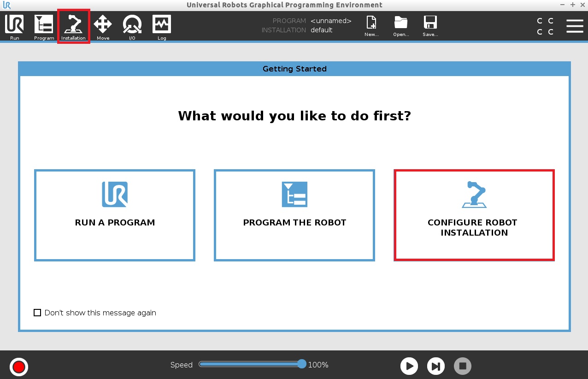588x379 pixels.
Task: Open the Installation tab
Action: point(73,28)
